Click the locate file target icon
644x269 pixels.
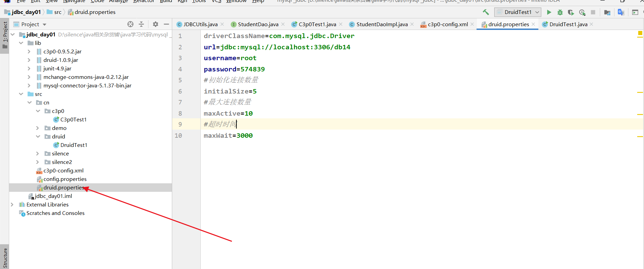point(130,24)
